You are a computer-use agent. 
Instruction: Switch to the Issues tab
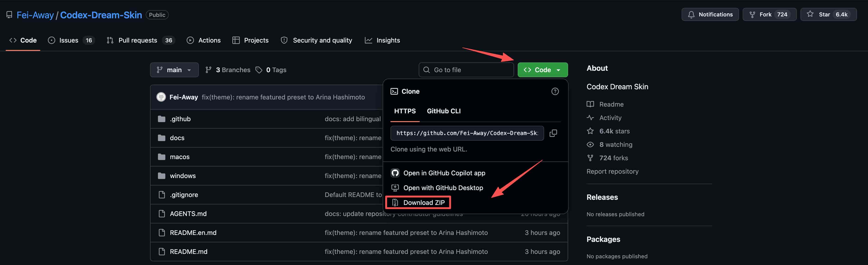(x=71, y=40)
